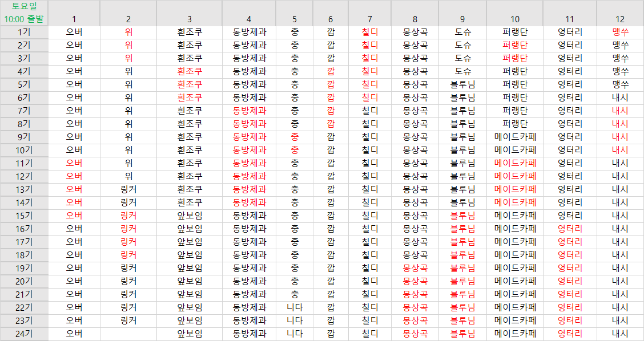644x341 pixels.
Task: Click the red 몽상곡 cell in row 19기
Action: pyautogui.click(x=415, y=268)
